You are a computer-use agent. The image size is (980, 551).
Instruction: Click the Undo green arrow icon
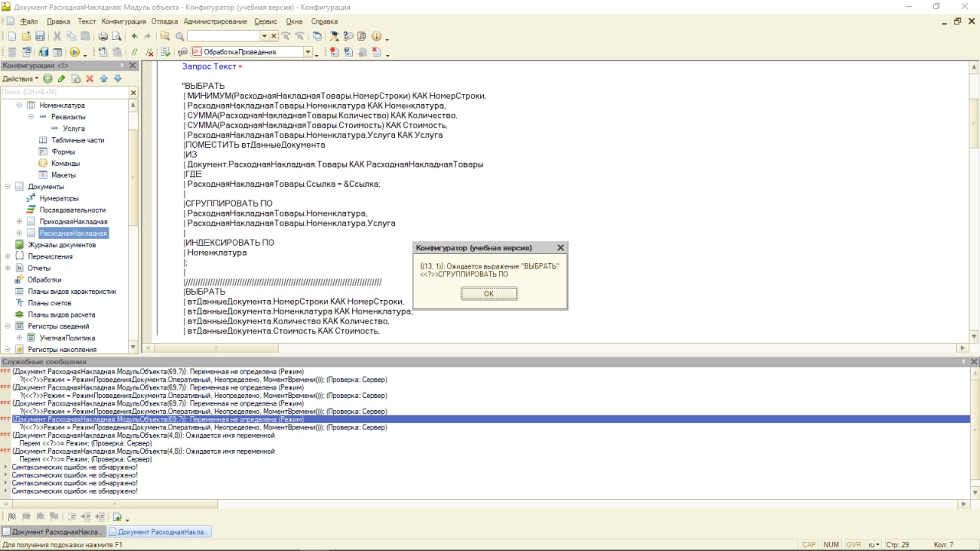(x=135, y=36)
